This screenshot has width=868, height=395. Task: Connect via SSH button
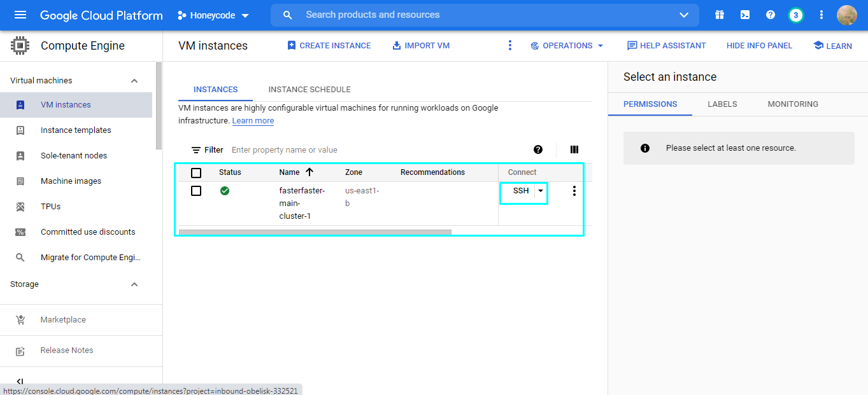(520, 191)
